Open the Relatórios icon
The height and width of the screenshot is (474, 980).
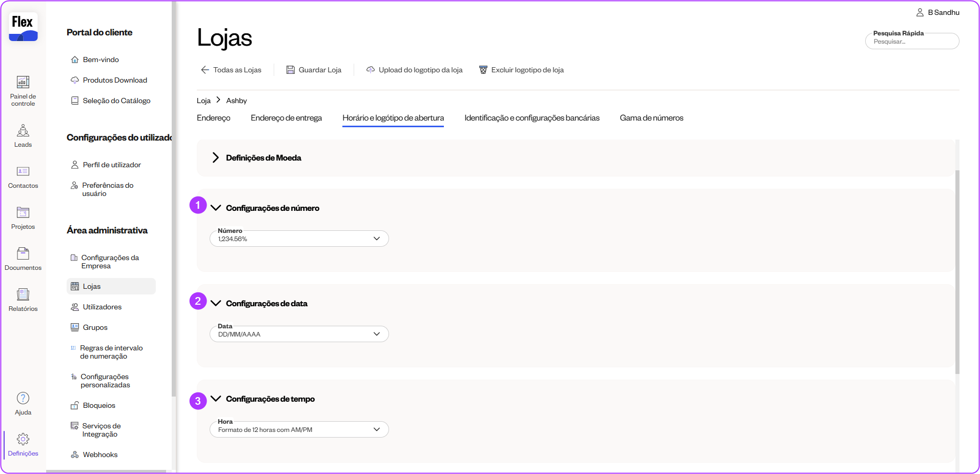point(23,295)
